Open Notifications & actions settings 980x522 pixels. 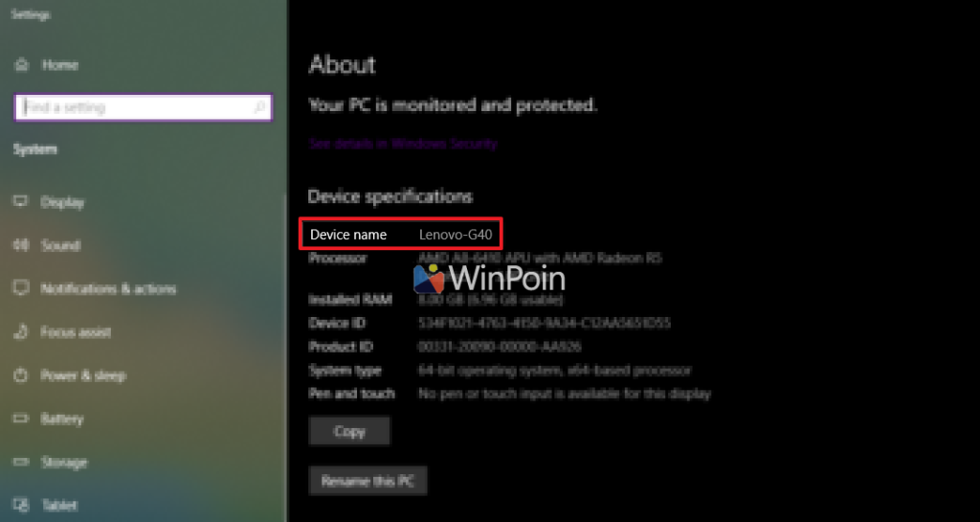108,288
